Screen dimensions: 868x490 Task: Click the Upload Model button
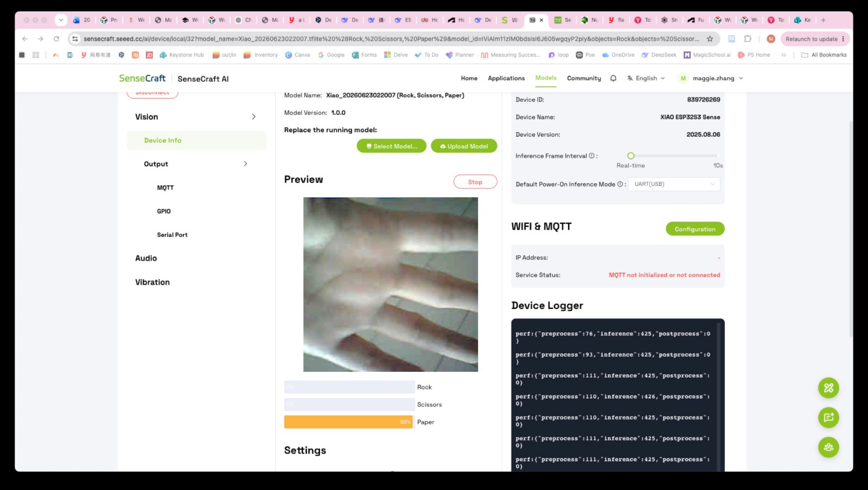click(464, 146)
